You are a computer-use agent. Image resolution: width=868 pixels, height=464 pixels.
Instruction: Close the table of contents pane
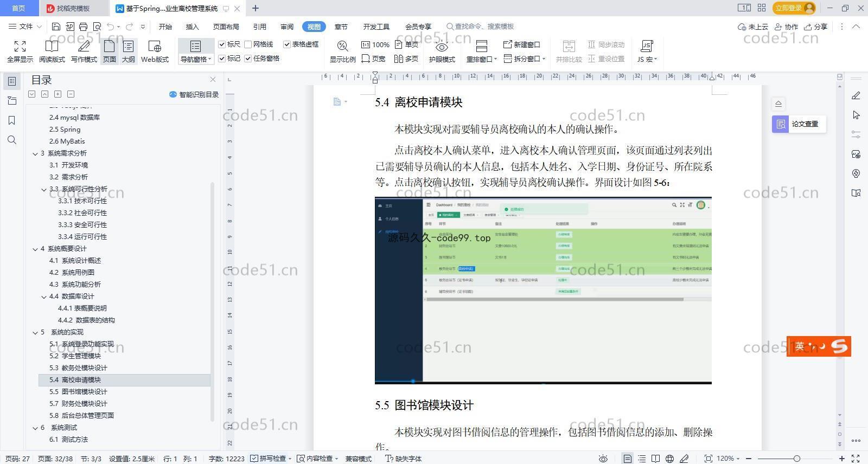click(213, 80)
